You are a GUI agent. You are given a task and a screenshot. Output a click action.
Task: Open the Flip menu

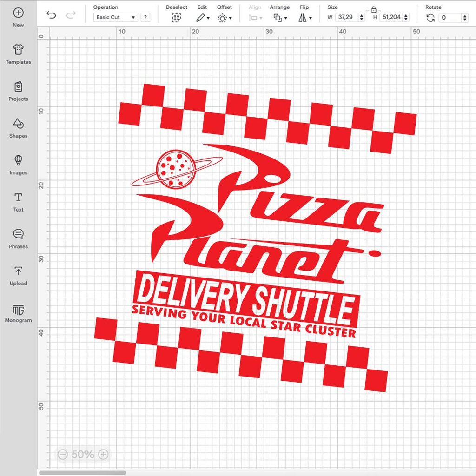point(304,18)
